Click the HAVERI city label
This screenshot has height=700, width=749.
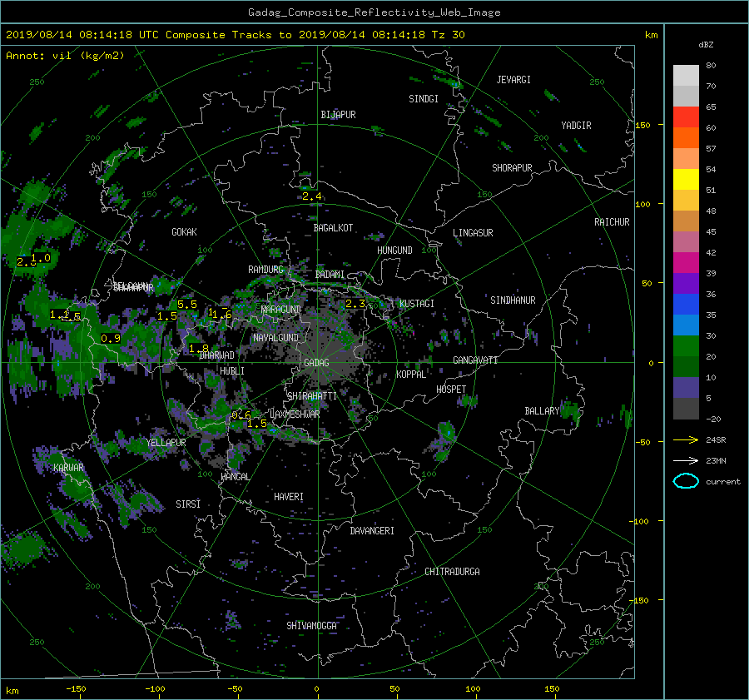[289, 497]
